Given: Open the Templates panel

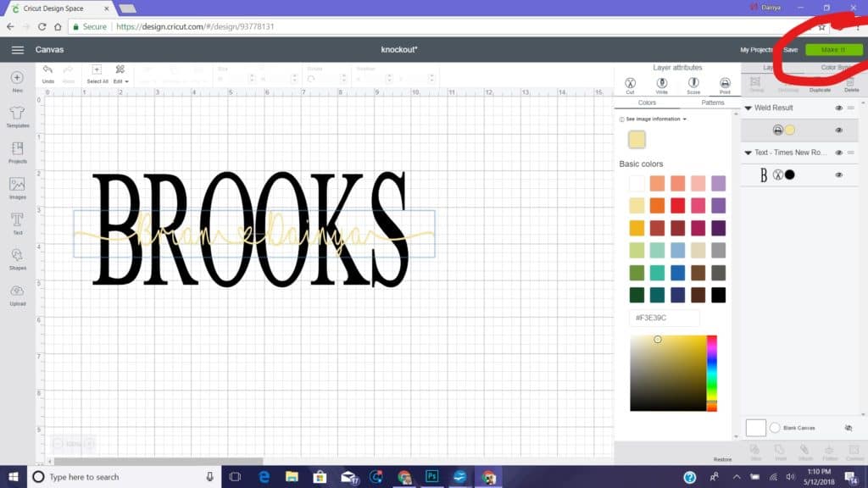Looking at the screenshot, I should tap(17, 117).
